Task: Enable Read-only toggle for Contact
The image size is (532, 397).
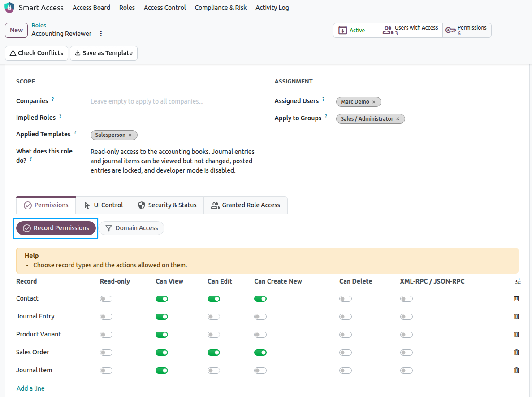Action: 106,299
